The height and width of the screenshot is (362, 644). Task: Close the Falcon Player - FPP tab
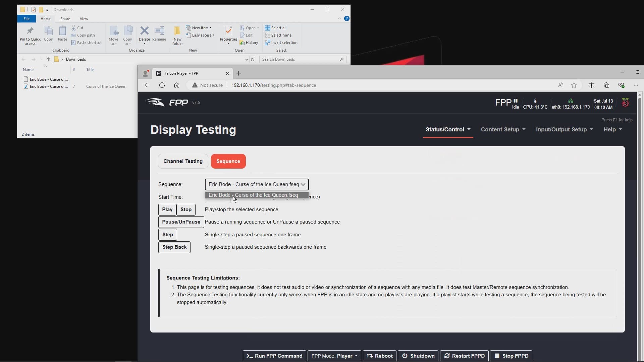point(227,73)
